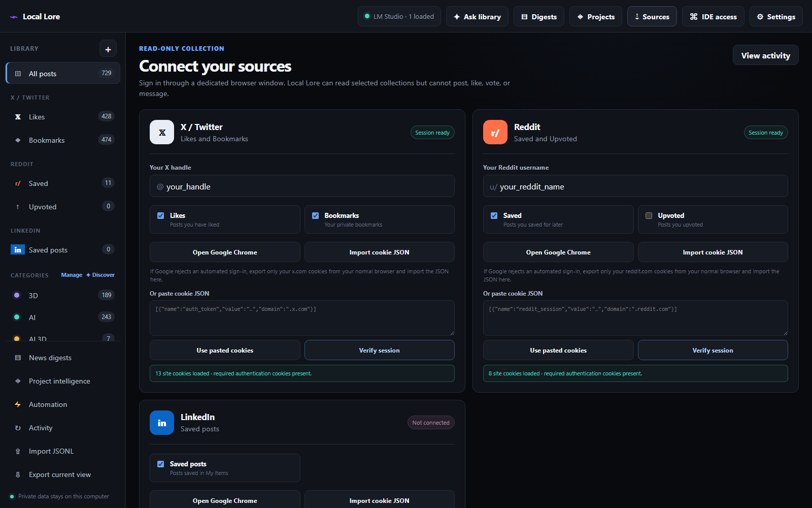Viewport: 812px width, 508px height.
Task: Click the Export current view download icon
Action: coord(18,474)
